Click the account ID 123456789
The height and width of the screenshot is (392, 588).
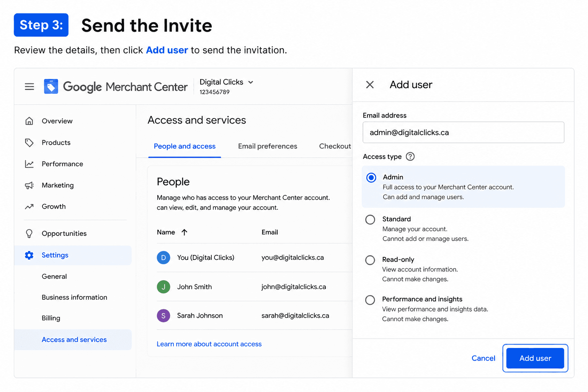pos(214,92)
